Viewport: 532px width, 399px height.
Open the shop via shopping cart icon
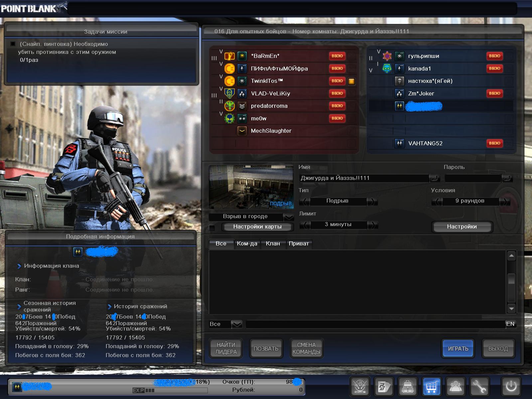point(431,386)
